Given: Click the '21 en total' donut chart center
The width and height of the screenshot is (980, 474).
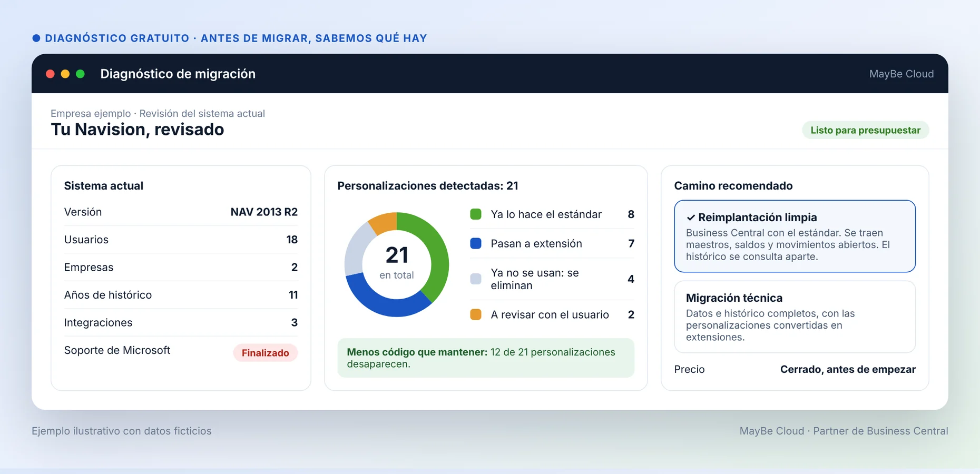Looking at the screenshot, I should [x=397, y=264].
